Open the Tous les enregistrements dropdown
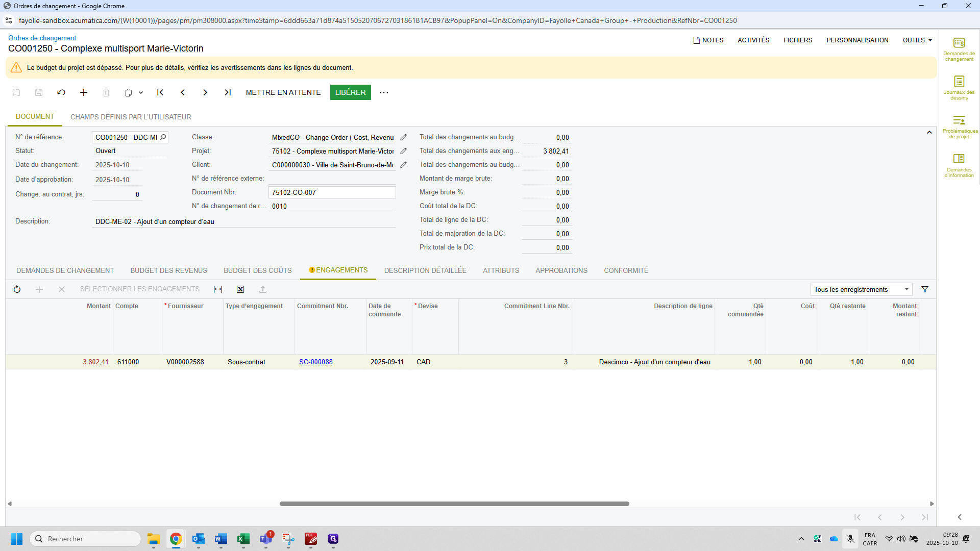 coord(861,289)
